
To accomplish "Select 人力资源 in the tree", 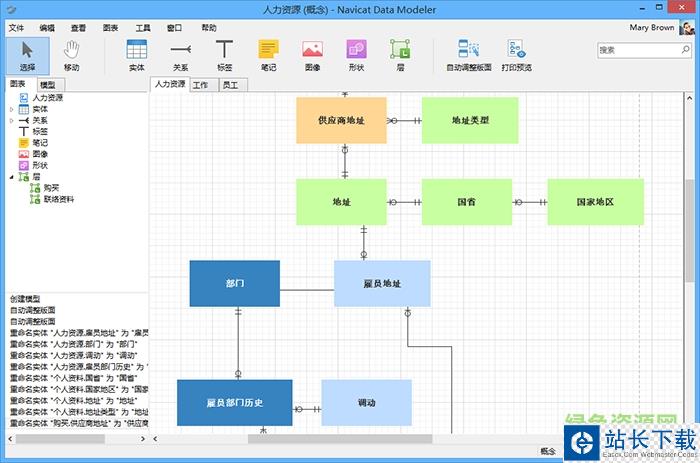I will tap(47, 98).
